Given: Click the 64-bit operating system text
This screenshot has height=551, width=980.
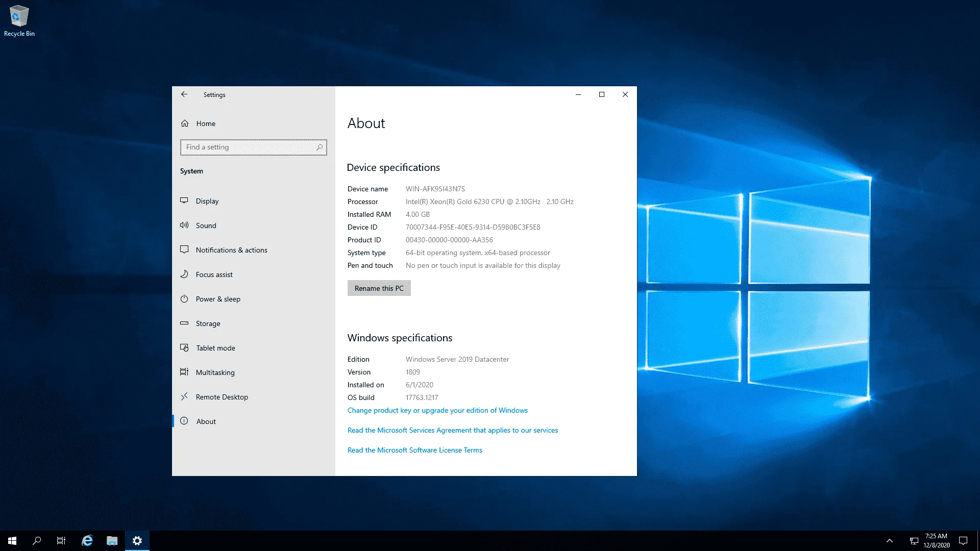Looking at the screenshot, I should point(478,253).
